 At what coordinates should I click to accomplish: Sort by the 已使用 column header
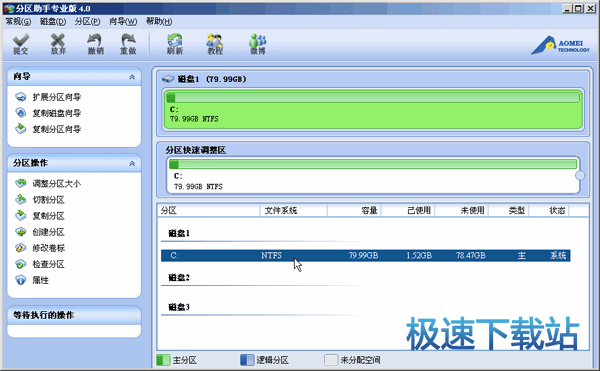pos(408,210)
